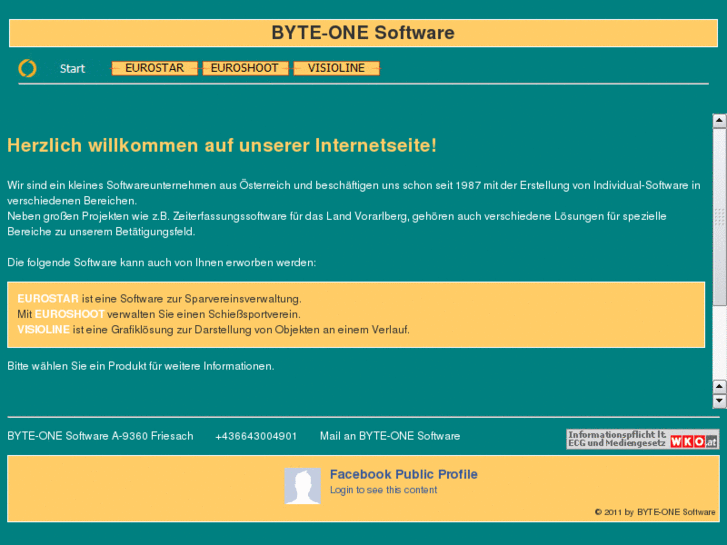Image resolution: width=727 pixels, height=545 pixels.
Task: Click Bitte wählen Sie ein Produkt text
Action: coord(140,366)
